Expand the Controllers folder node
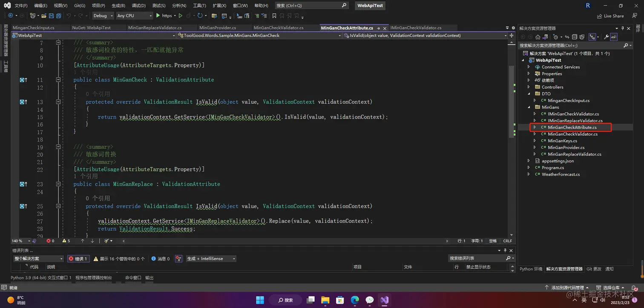 [x=529, y=87]
